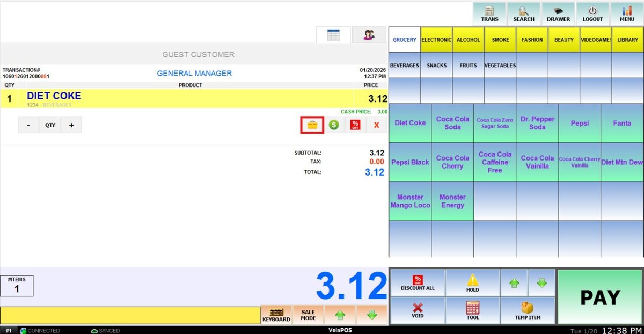Apply item discount with red % OFF icon
Viewport: 644px width, 334px height.
pos(355,125)
